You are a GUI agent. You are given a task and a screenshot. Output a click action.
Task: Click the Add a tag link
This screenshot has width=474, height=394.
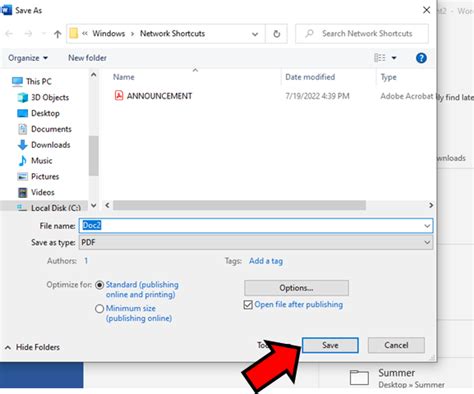266,261
